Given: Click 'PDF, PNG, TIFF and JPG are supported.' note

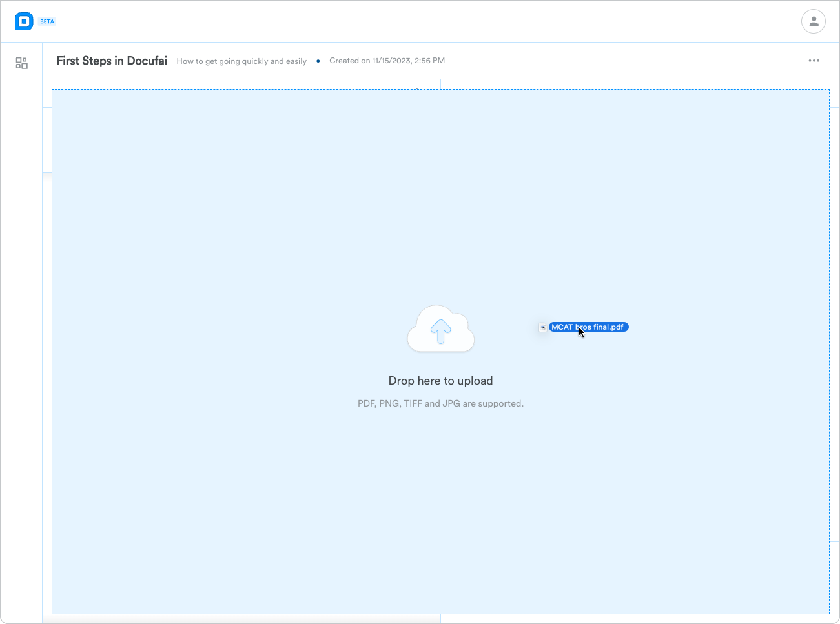Looking at the screenshot, I should point(441,403).
